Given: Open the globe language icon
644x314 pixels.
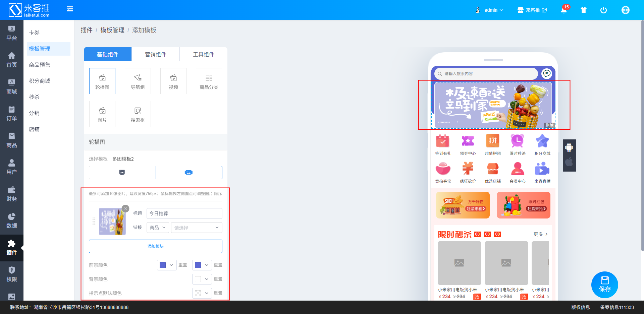Looking at the screenshot, I should [626, 10].
